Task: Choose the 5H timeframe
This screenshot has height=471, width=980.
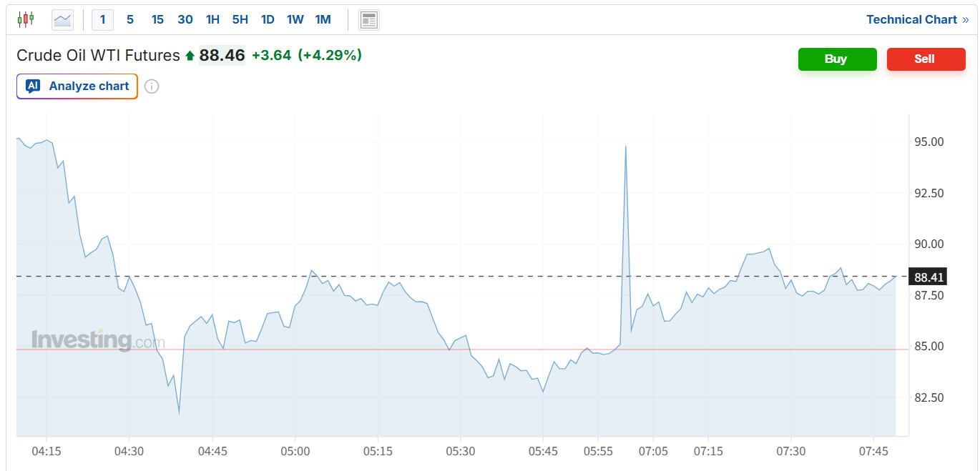Action: pos(240,20)
